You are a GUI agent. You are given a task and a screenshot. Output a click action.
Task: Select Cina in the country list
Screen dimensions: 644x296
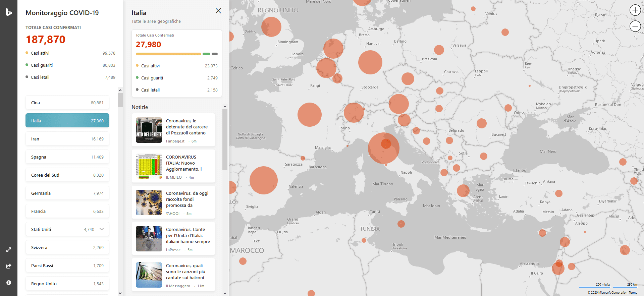coord(67,103)
